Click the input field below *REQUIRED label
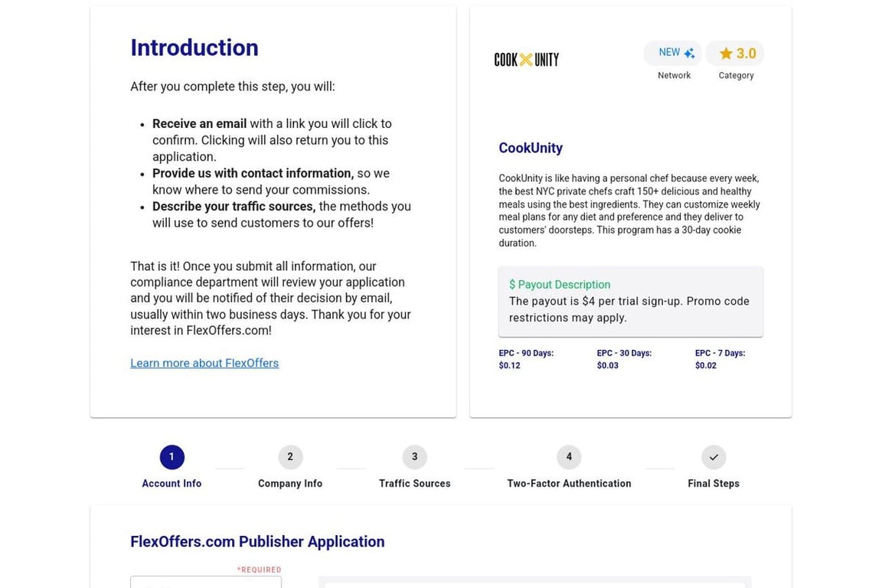 coord(206,582)
